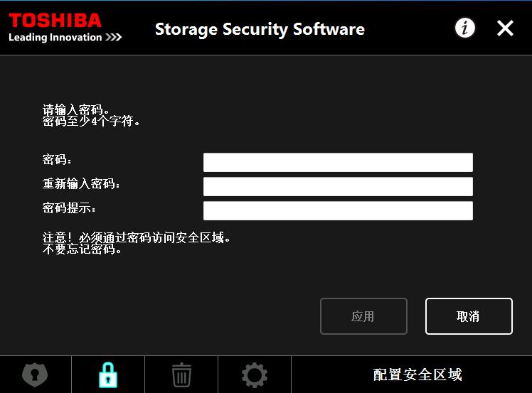The height and width of the screenshot is (393, 532).
Task: Click the 密码提示: field label
Action: pyautogui.click(x=70, y=208)
